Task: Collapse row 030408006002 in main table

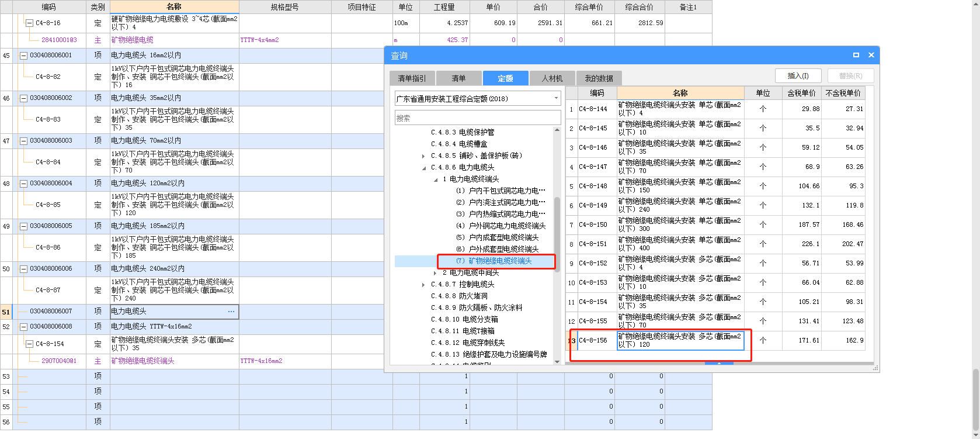Action: [23, 98]
